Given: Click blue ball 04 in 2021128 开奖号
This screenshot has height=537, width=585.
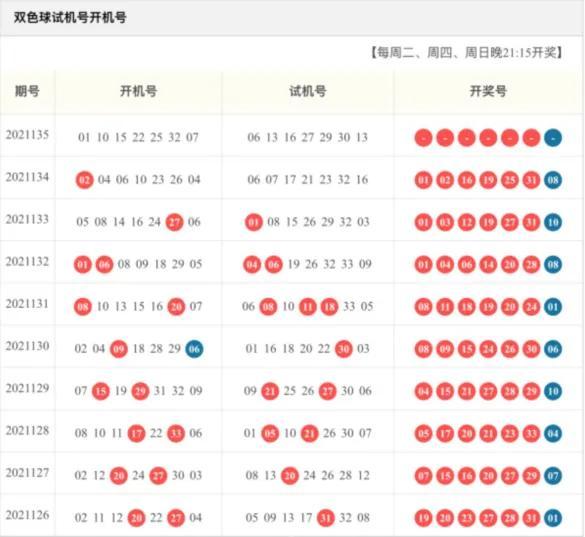Looking at the screenshot, I should pyautogui.click(x=553, y=434).
